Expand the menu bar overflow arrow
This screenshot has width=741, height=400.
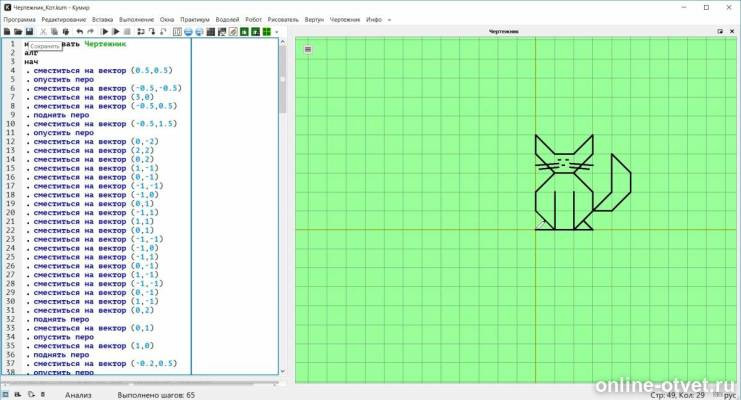pyautogui.click(x=389, y=20)
